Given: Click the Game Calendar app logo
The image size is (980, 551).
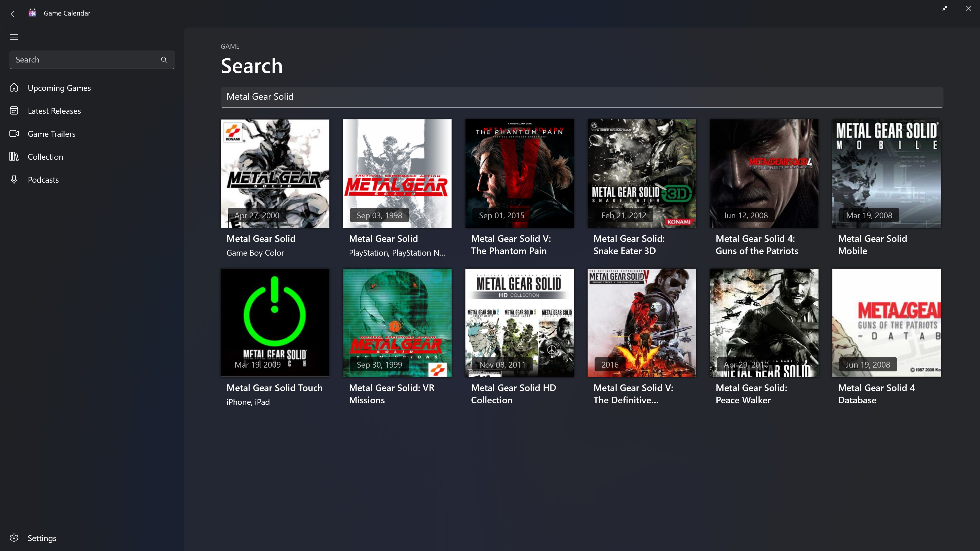Looking at the screenshot, I should pyautogui.click(x=32, y=13).
